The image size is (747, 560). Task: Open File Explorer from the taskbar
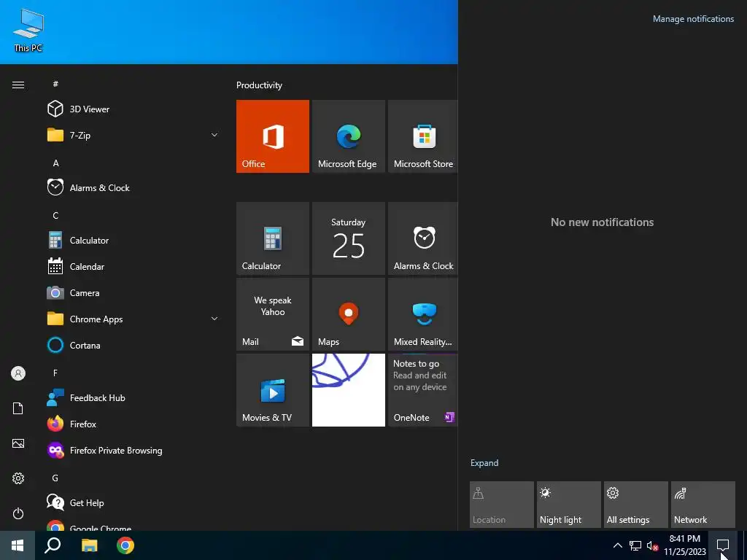(89, 545)
